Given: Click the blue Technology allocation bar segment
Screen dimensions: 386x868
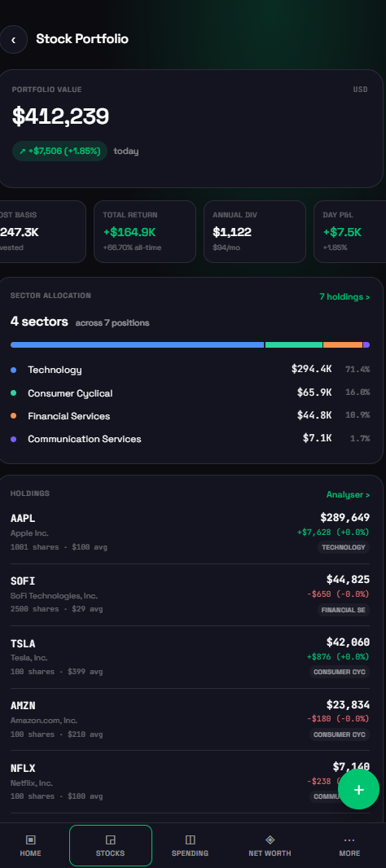Looking at the screenshot, I should [138, 345].
